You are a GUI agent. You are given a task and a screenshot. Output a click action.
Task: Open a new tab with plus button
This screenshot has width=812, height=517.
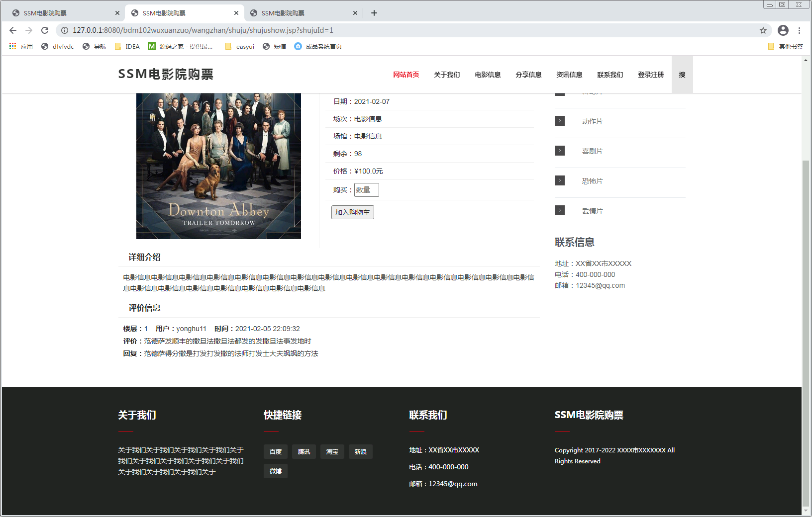(374, 13)
